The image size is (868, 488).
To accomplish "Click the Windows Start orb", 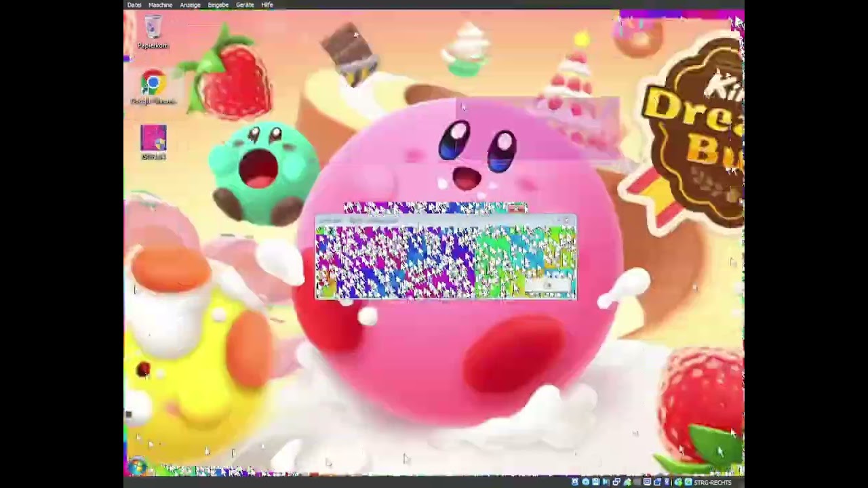I will tap(138, 467).
